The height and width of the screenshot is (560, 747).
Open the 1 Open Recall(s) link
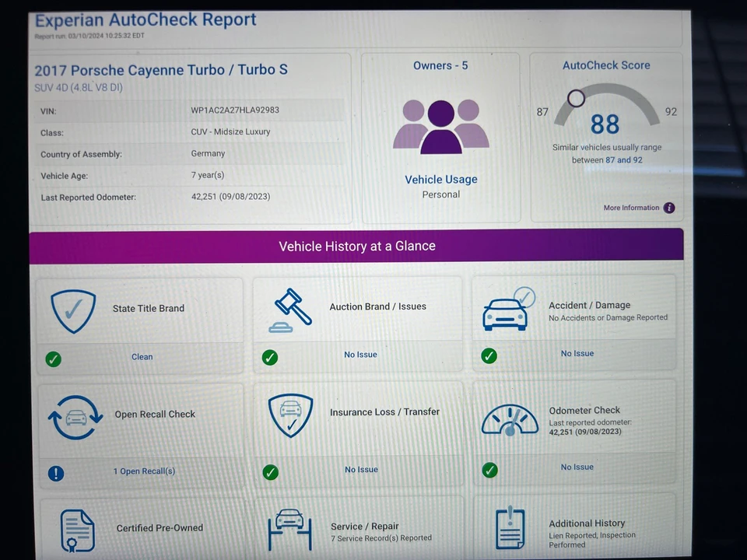pyautogui.click(x=145, y=471)
